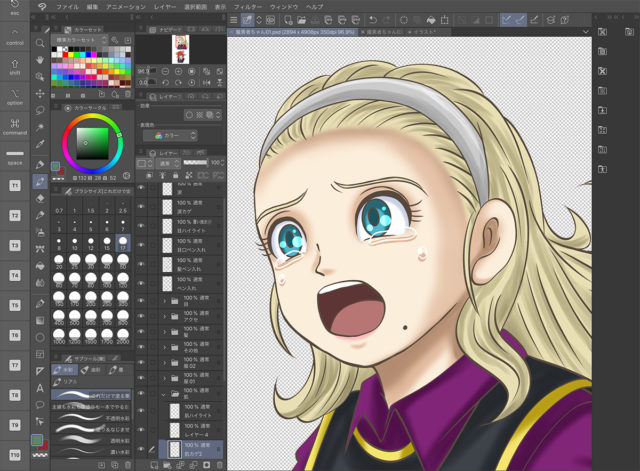Click the undo arrow in command bar
The image size is (640, 471).
(x=373, y=20)
